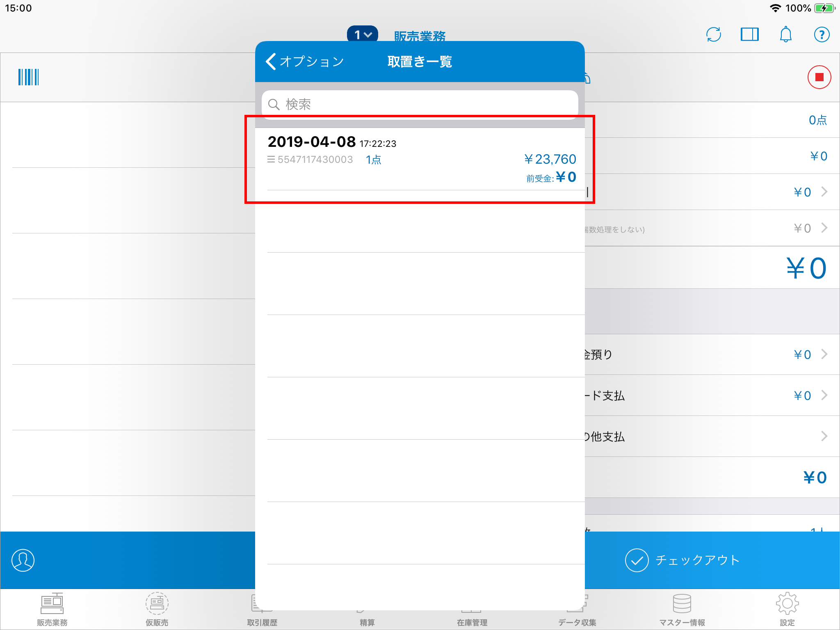Open the notifications bell

click(785, 34)
